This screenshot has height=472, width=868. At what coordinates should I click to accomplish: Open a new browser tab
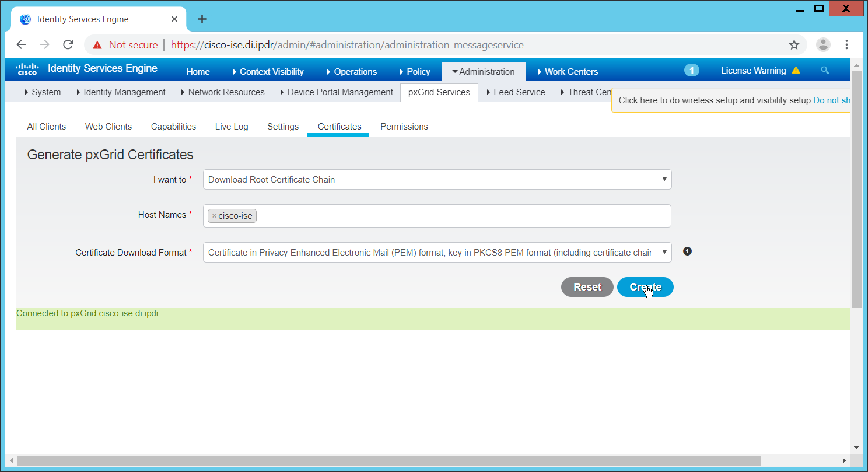[x=202, y=19]
